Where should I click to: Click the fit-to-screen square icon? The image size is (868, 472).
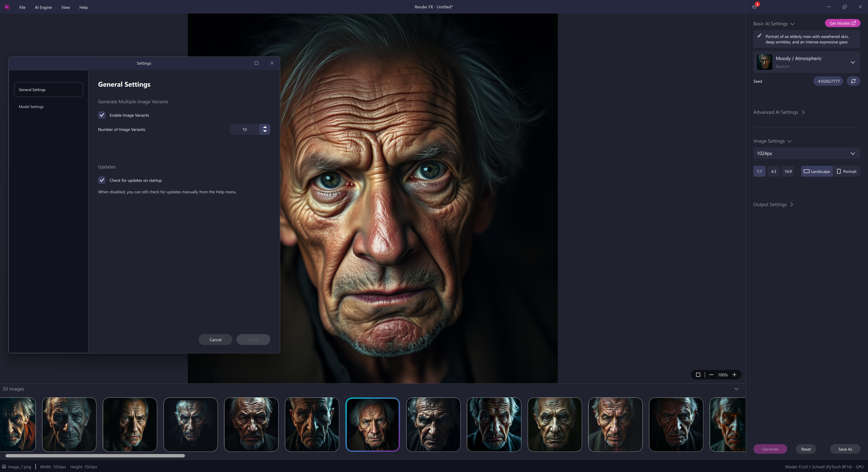click(x=698, y=375)
